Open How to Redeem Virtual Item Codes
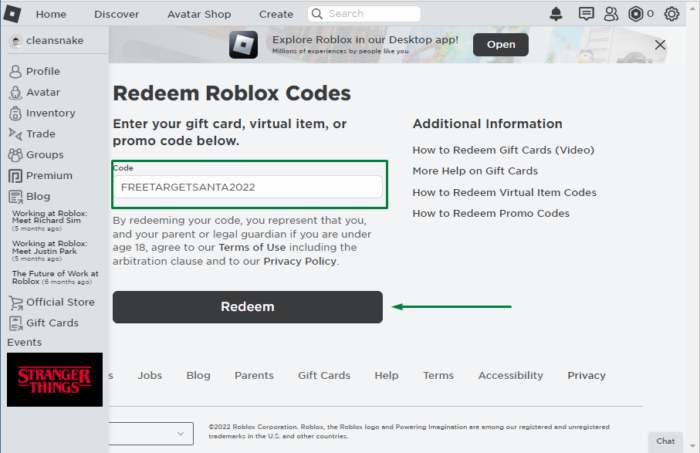700x453 pixels. point(504,192)
